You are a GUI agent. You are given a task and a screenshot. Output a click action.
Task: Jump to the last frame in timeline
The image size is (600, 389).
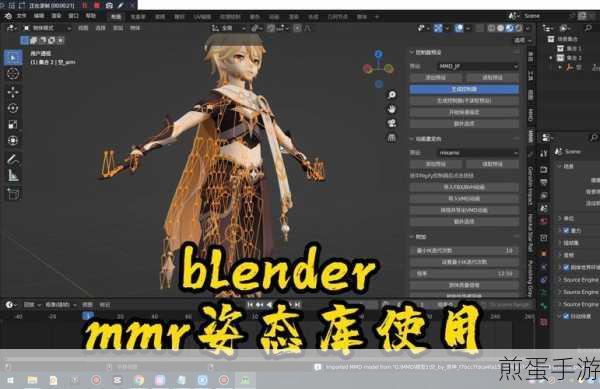(298, 304)
